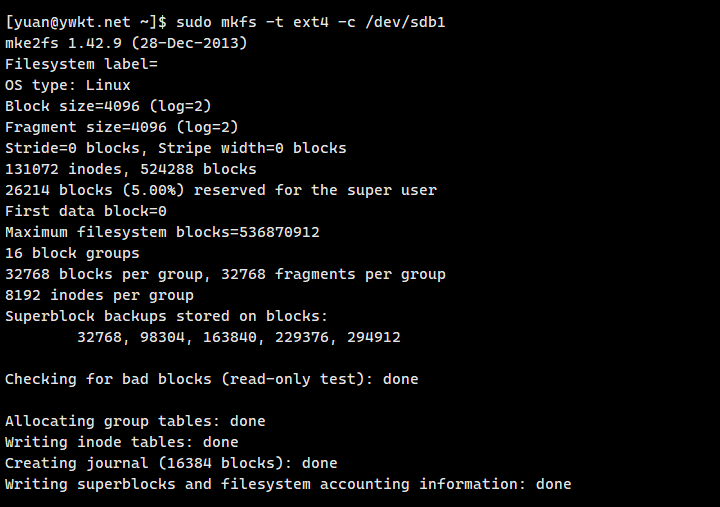This screenshot has height=507, width=720.
Task: Click the superblock backup number 294912
Action: click(x=374, y=338)
